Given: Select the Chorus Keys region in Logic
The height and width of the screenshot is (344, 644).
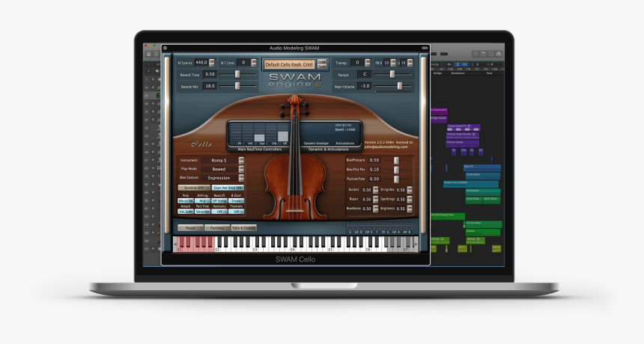Looking at the screenshot, I should pos(483,224).
